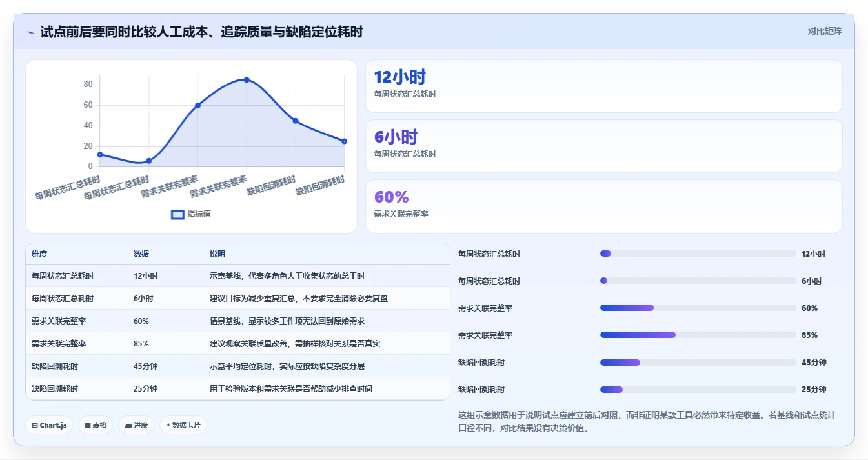Click the progress bar showing 12小时

[x=698, y=254]
